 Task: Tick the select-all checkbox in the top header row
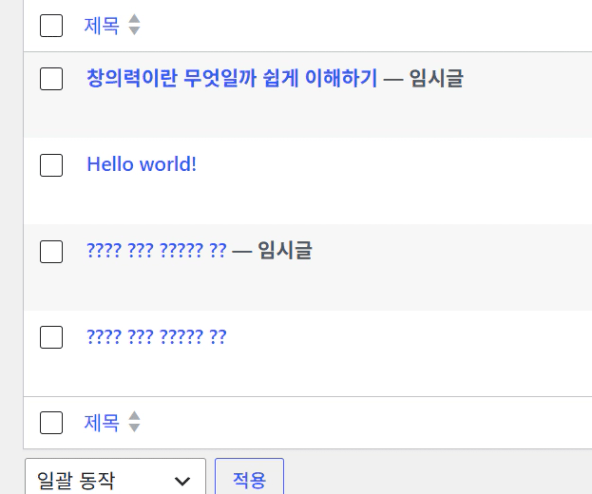[51, 26]
